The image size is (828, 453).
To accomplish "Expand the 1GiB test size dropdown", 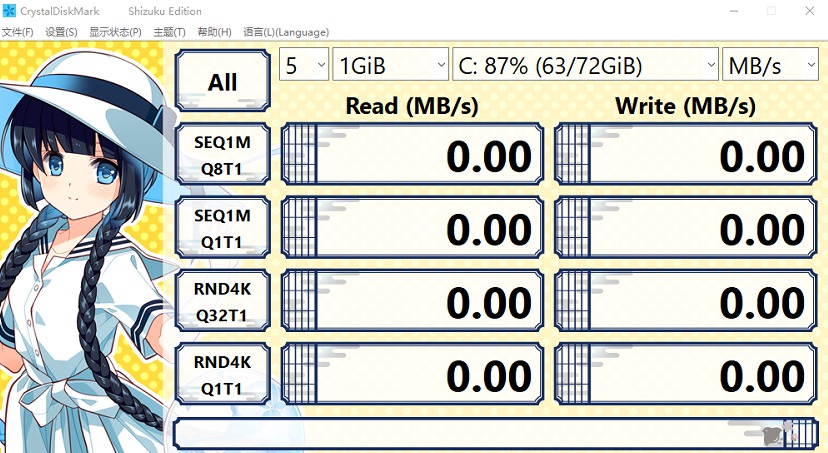I will (x=390, y=64).
